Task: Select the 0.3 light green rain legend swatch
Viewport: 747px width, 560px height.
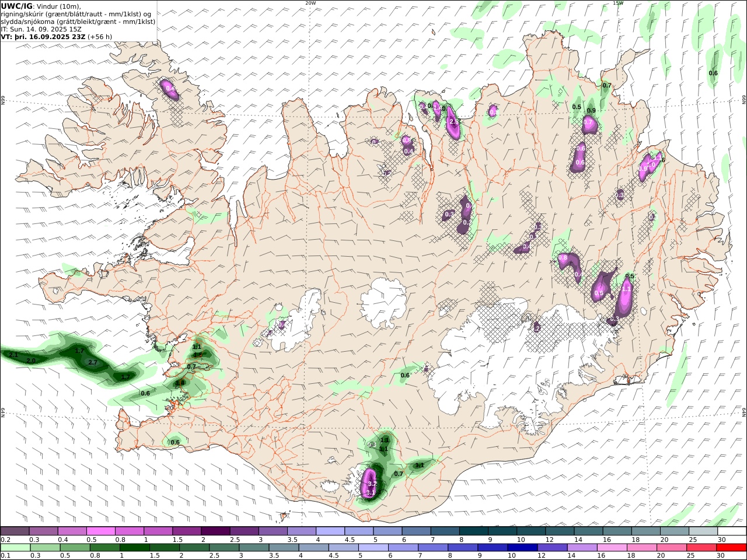Action: (x=45, y=548)
